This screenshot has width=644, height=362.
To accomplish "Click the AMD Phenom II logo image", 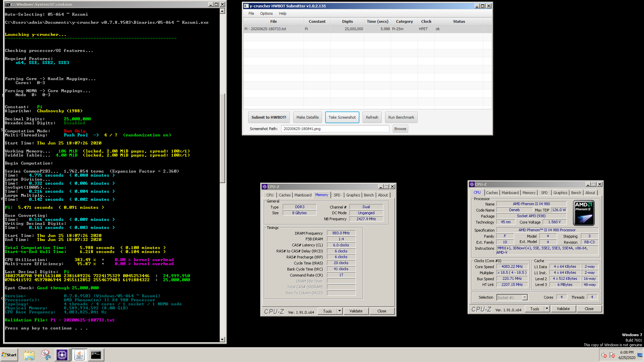I will (584, 213).
